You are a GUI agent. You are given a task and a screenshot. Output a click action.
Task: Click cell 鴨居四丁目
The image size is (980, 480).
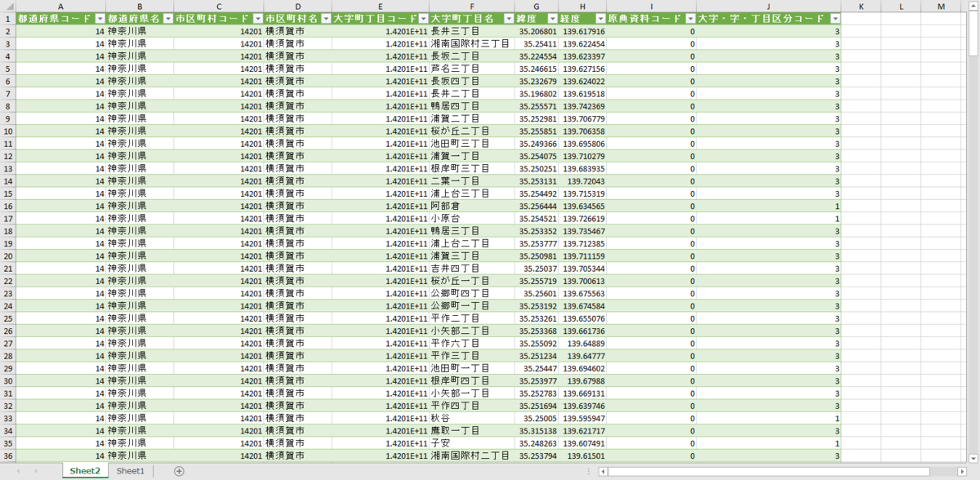471,106
